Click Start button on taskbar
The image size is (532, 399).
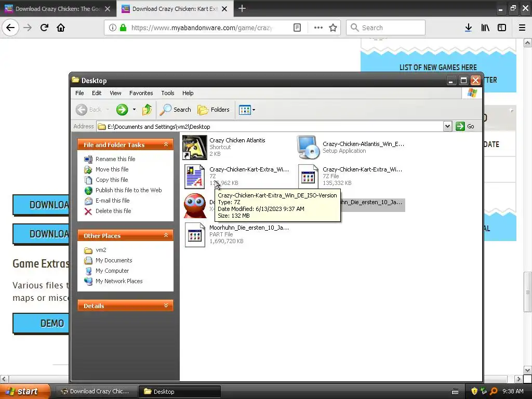point(25,392)
